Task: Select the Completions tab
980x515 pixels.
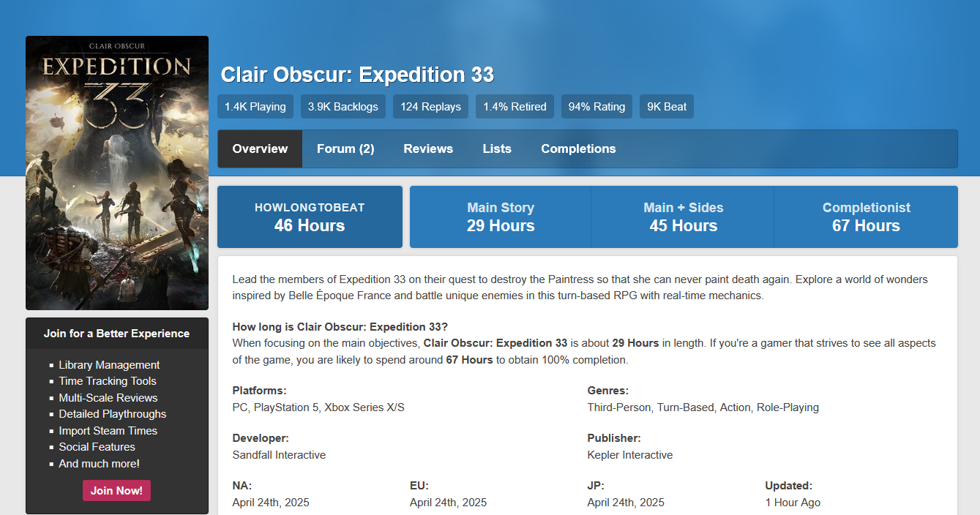Action: [578, 149]
